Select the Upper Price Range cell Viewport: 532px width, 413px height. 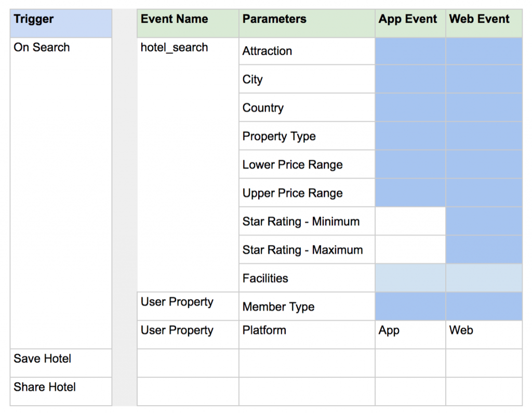click(x=307, y=193)
